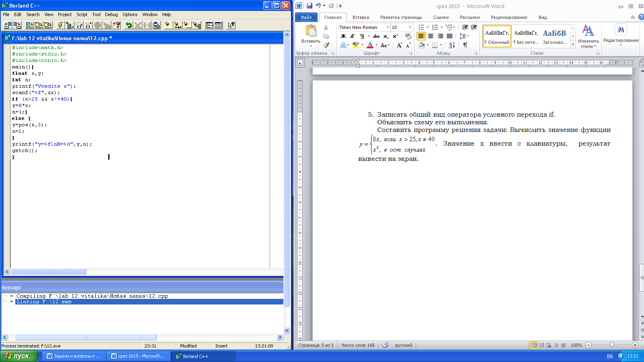644x362 pixels.
Task: Click русский language indicator in Word status bar
Action: [x=403, y=345]
